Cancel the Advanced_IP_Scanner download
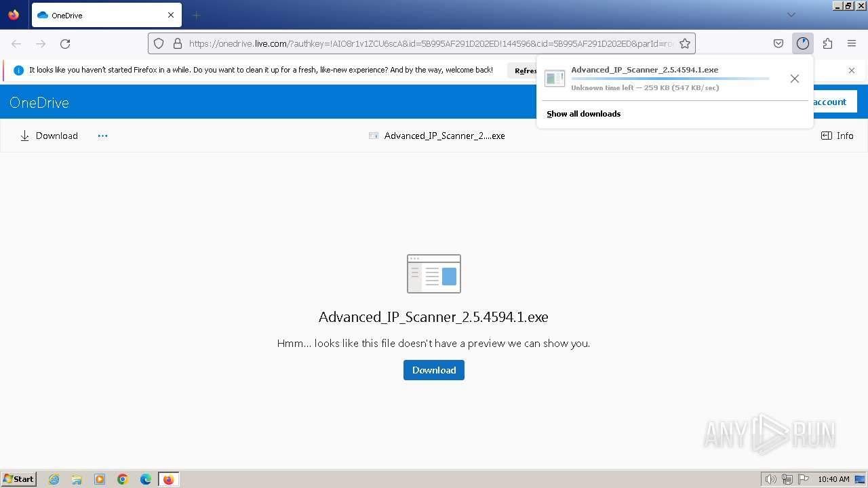Screen dimensions: 868x488 pyautogui.click(x=795, y=79)
